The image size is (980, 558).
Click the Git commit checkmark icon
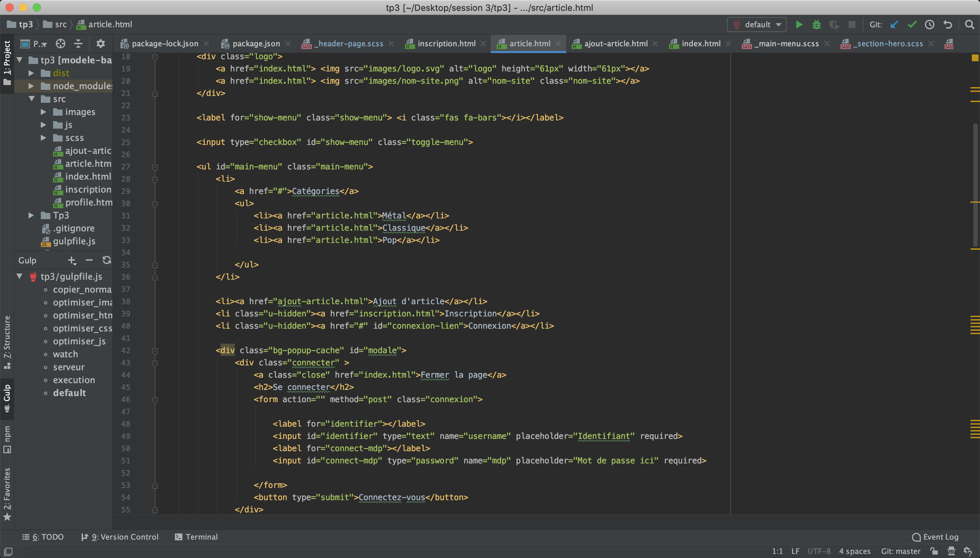tap(912, 24)
